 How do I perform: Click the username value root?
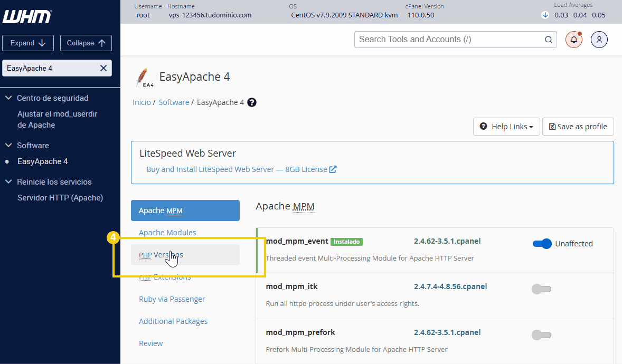point(143,15)
